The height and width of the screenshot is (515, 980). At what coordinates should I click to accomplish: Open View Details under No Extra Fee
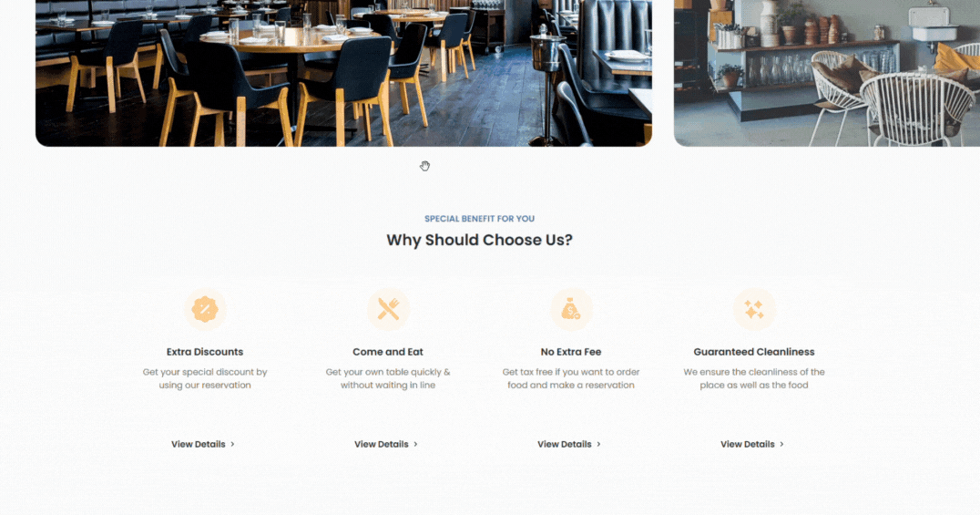(565, 444)
